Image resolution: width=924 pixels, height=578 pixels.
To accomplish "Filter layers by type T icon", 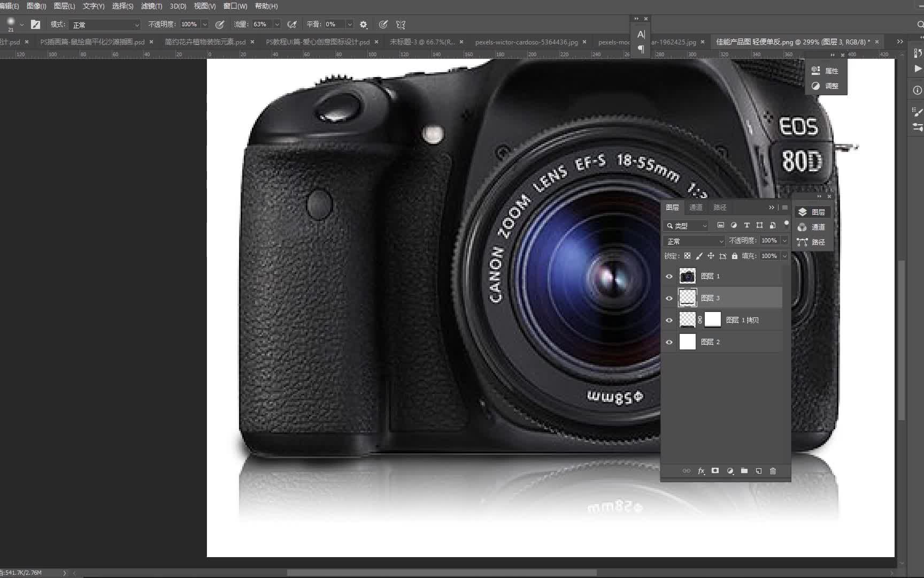I will pyautogui.click(x=746, y=225).
